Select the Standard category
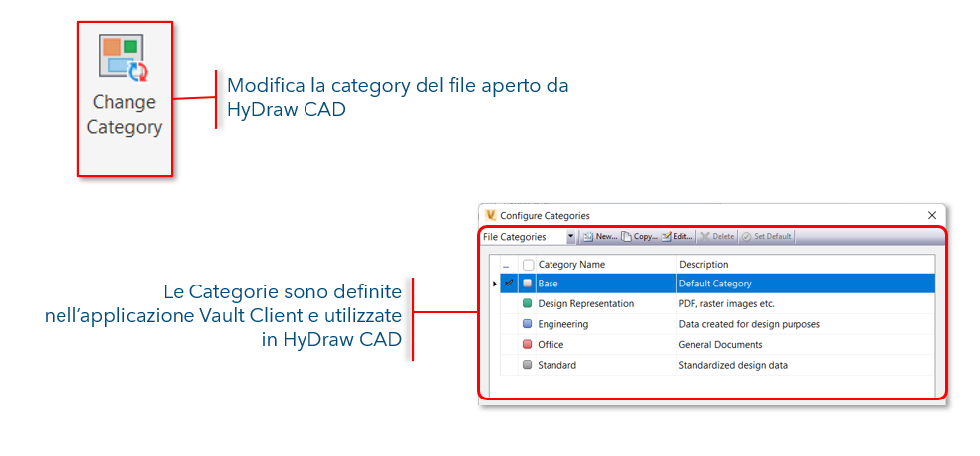The image size is (980, 456). tap(717, 365)
